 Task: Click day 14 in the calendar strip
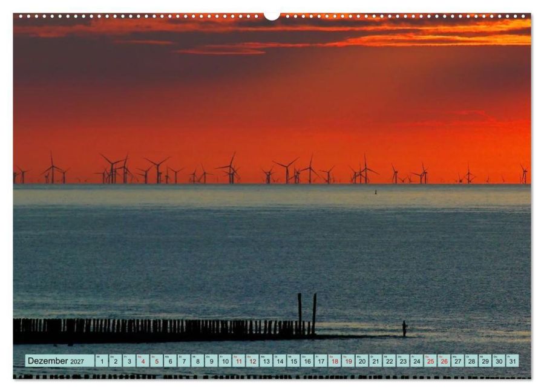tap(280, 361)
